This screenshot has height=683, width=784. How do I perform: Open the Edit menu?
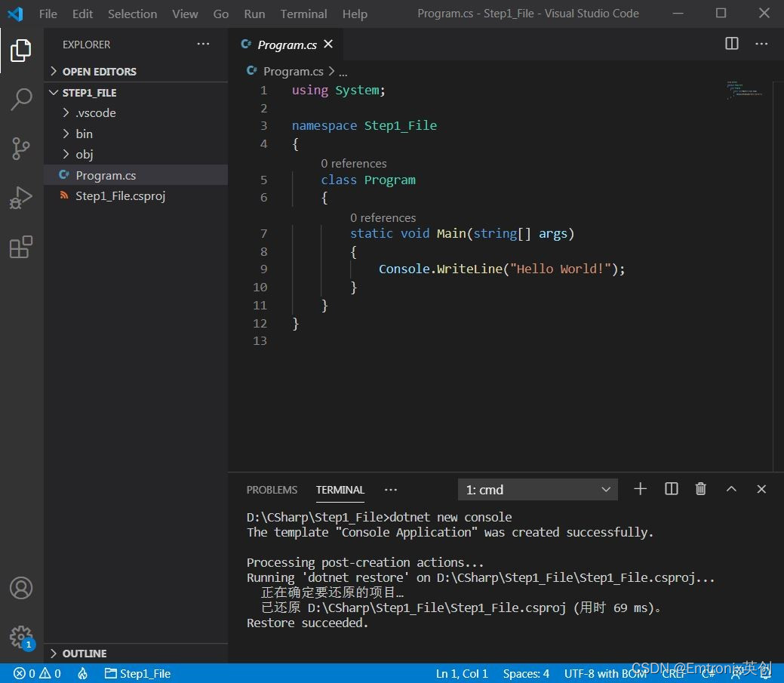(82, 14)
